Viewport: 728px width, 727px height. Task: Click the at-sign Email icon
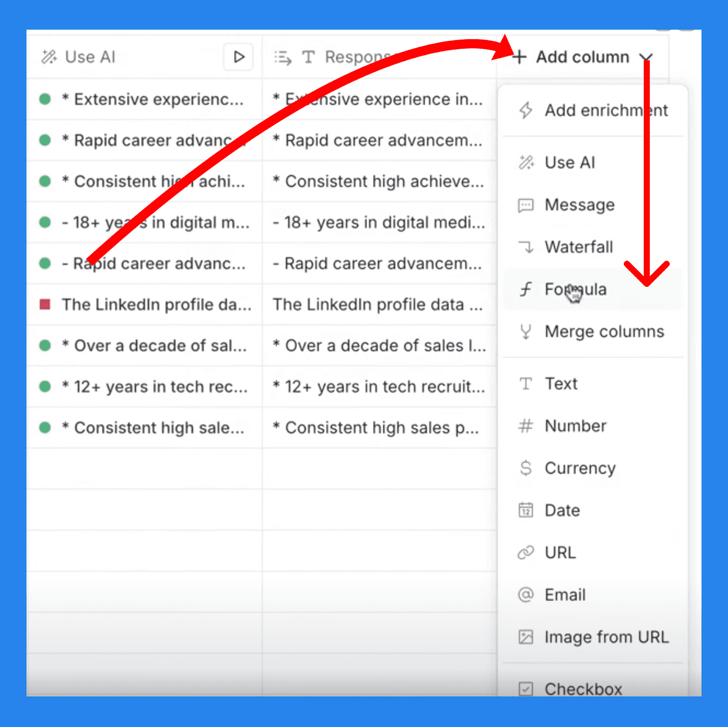[x=526, y=595]
